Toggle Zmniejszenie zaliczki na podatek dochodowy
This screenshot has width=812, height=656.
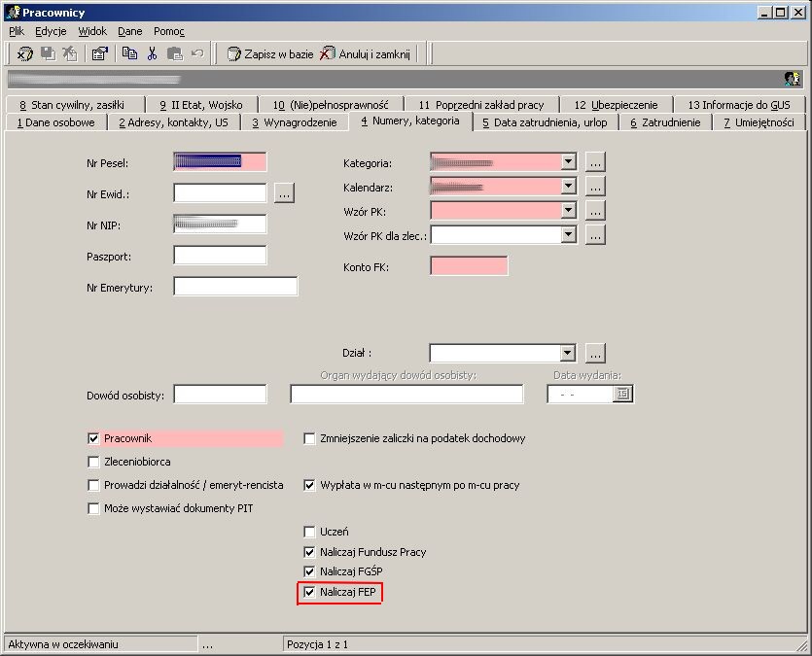point(309,438)
